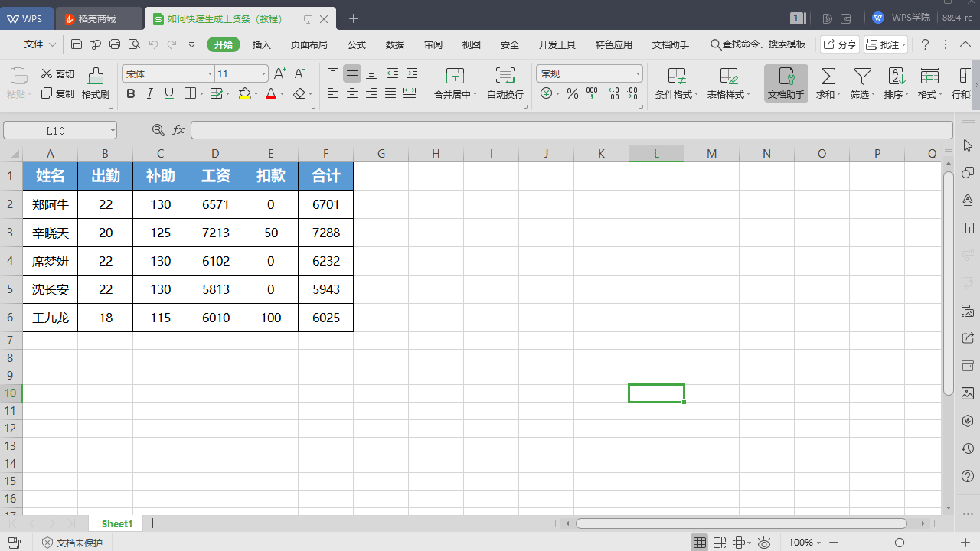This screenshot has width=980, height=551.
Task: Click the formula bar input field
Action: coord(570,130)
